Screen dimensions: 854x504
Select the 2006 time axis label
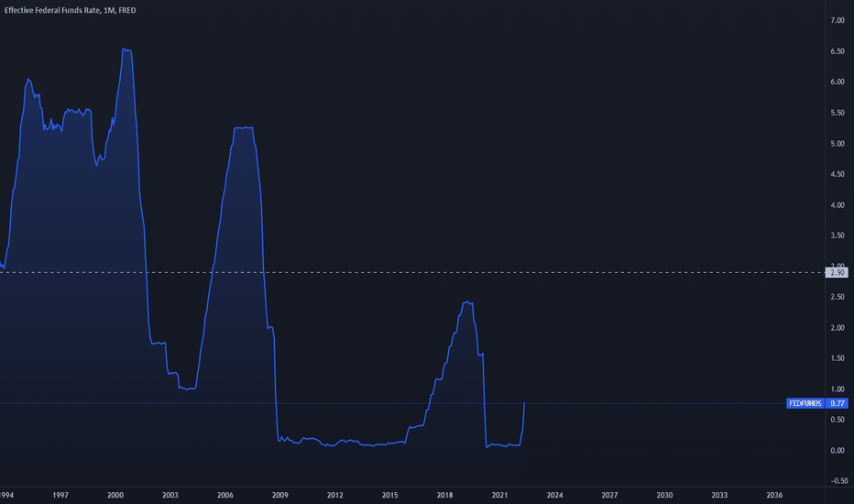pyautogui.click(x=224, y=495)
